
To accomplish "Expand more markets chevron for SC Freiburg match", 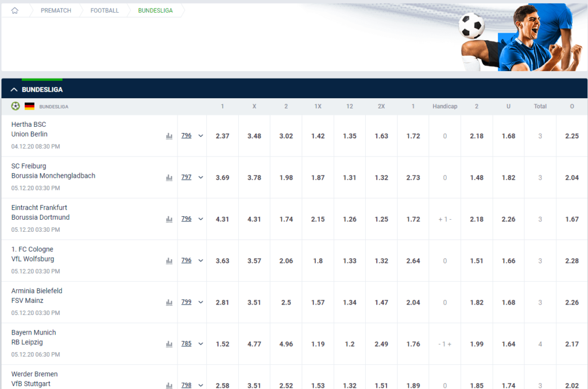I will point(200,177).
